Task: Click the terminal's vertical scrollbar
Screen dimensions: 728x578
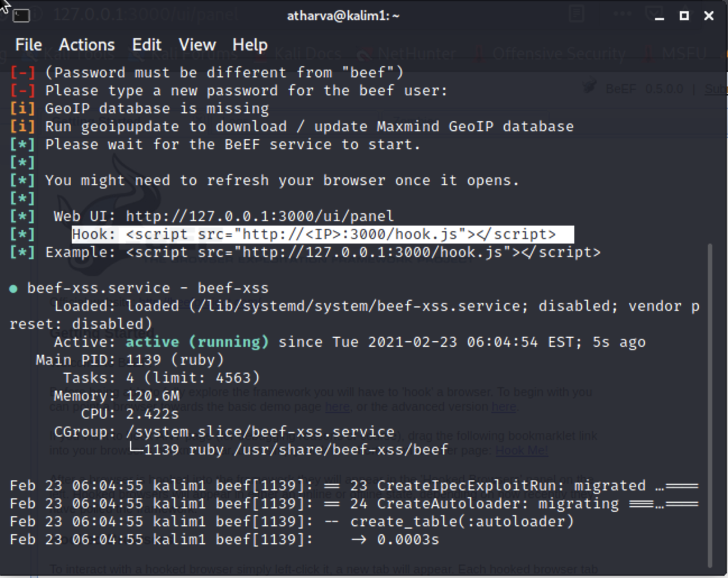Action: [710, 405]
